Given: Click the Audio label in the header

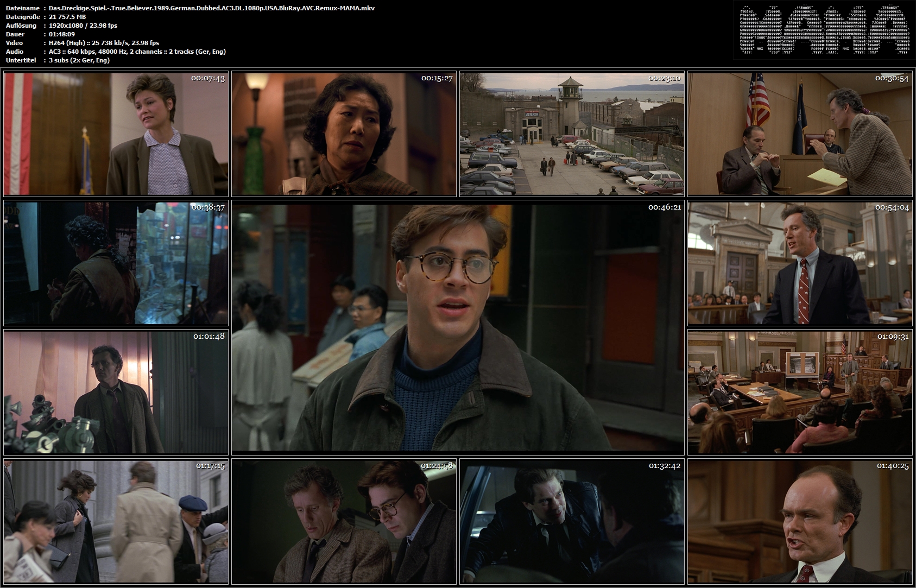Looking at the screenshot, I should point(14,52).
